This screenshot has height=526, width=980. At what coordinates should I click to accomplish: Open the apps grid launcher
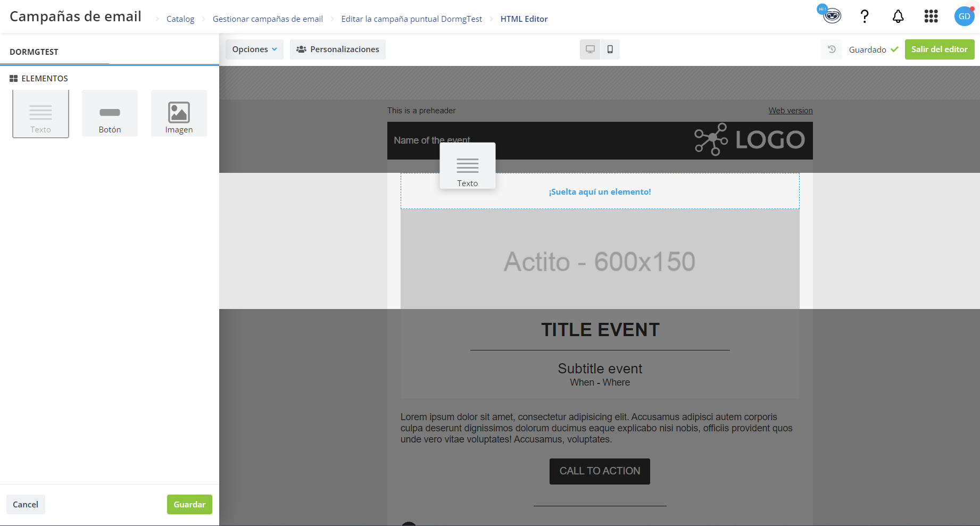pyautogui.click(x=931, y=16)
